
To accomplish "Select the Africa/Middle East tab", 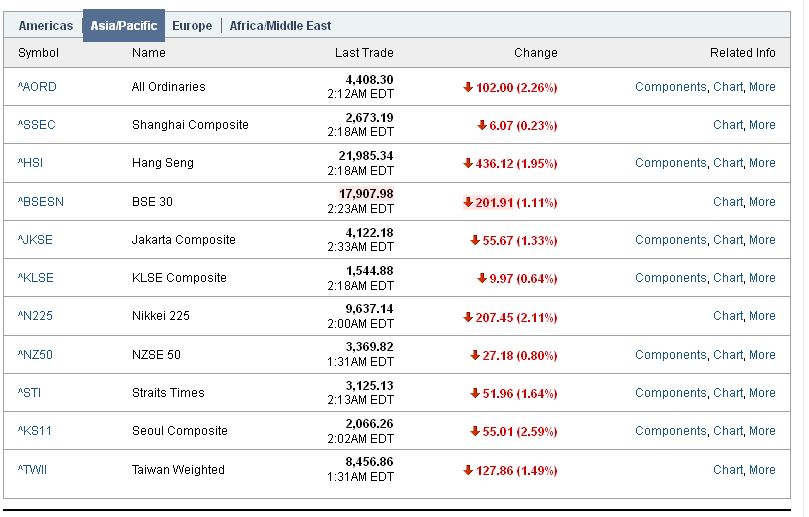I will [280, 26].
